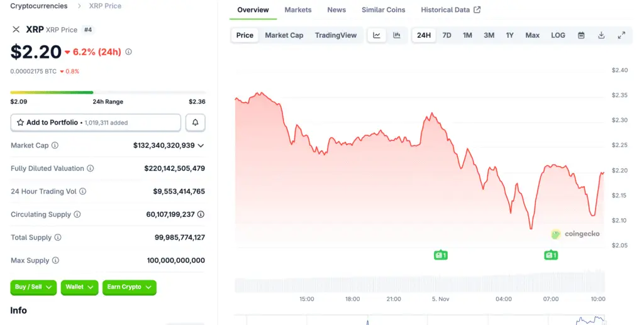Click Add to Portfolio button
Image resolution: width=644 pixels, height=325 pixels.
96,123
